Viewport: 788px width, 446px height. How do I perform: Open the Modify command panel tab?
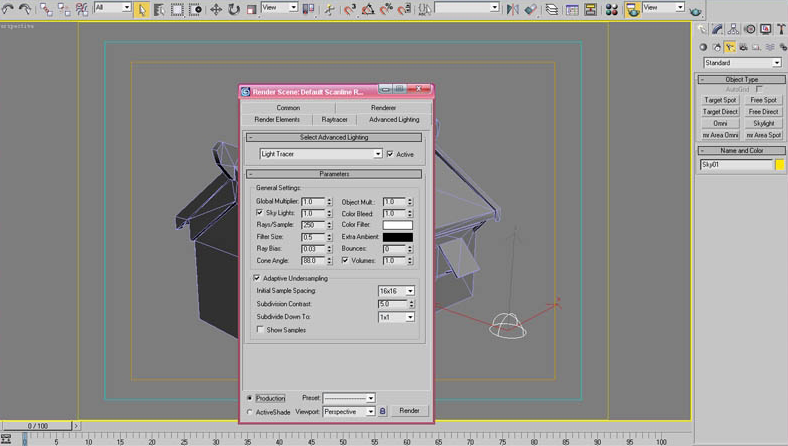pos(717,30)
